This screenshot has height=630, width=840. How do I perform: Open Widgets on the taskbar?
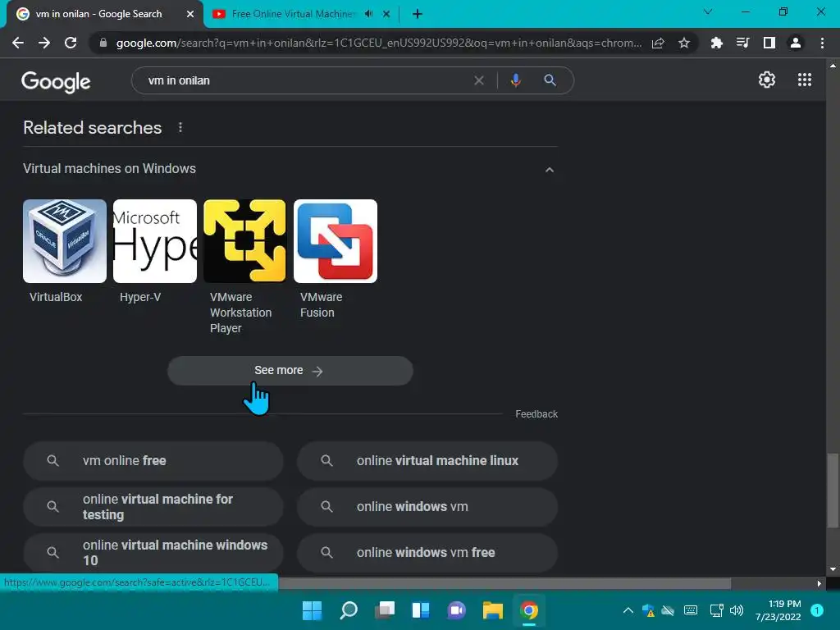tap(421, 610)
